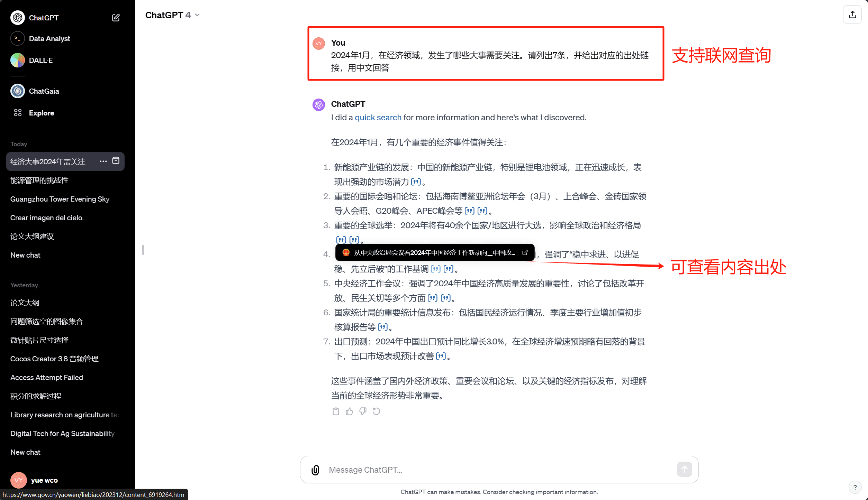Click thumbs up feedback icon on response
The image size is (868, 500).
point(350,412)
